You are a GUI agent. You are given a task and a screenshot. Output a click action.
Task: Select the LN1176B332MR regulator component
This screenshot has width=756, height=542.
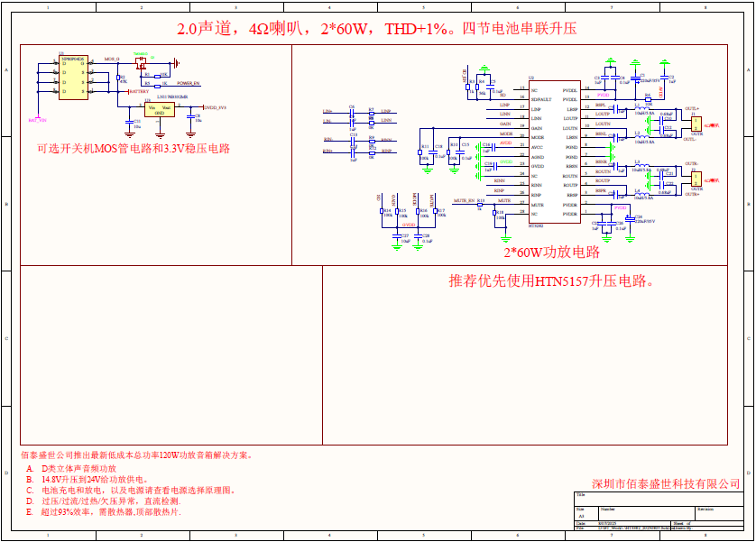160,107
